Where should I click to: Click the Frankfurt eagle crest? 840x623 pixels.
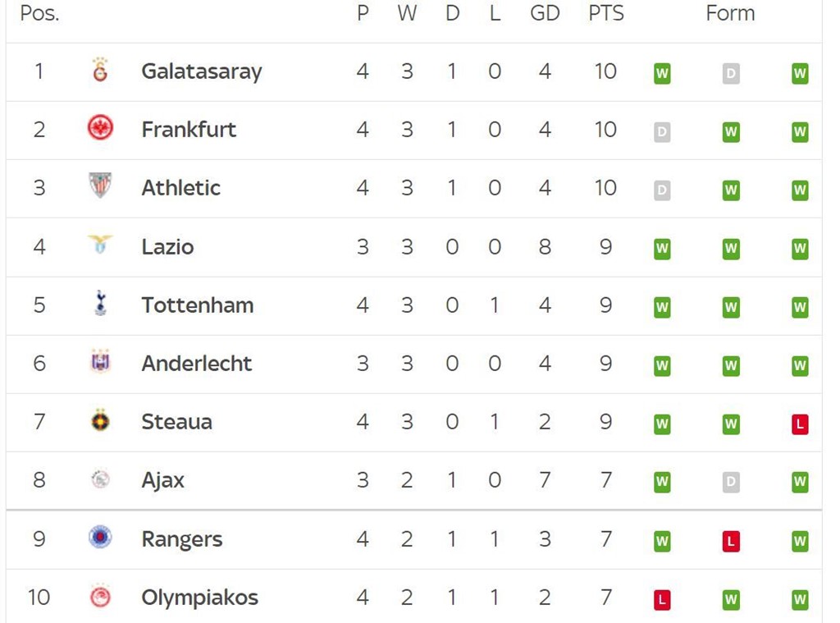coord(100,129)
